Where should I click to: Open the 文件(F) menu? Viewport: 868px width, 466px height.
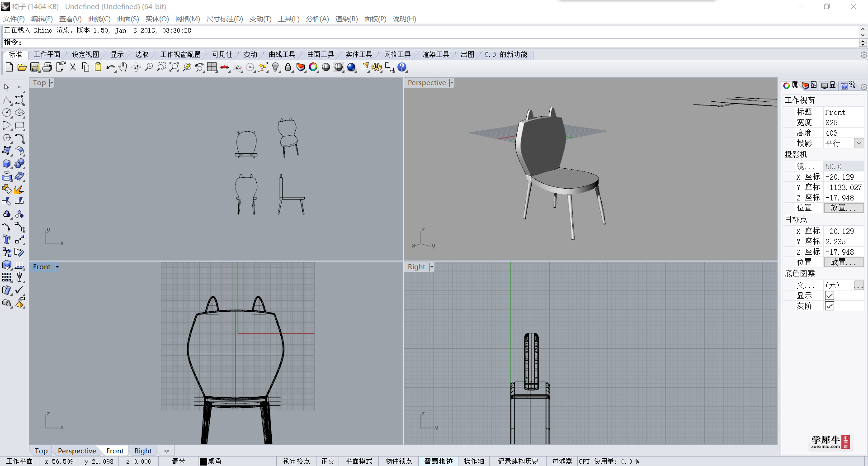click(x=14, y=19)
